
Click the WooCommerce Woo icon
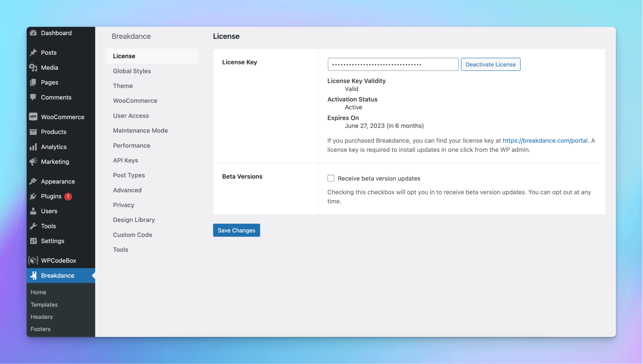33,117
